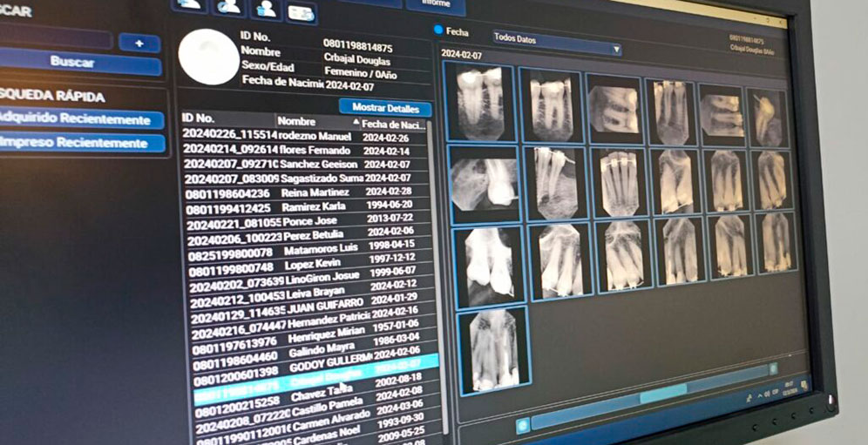The image size is (868, 445).
Task: Click the Mostrar Detalles button
Action: coord(384,108)
